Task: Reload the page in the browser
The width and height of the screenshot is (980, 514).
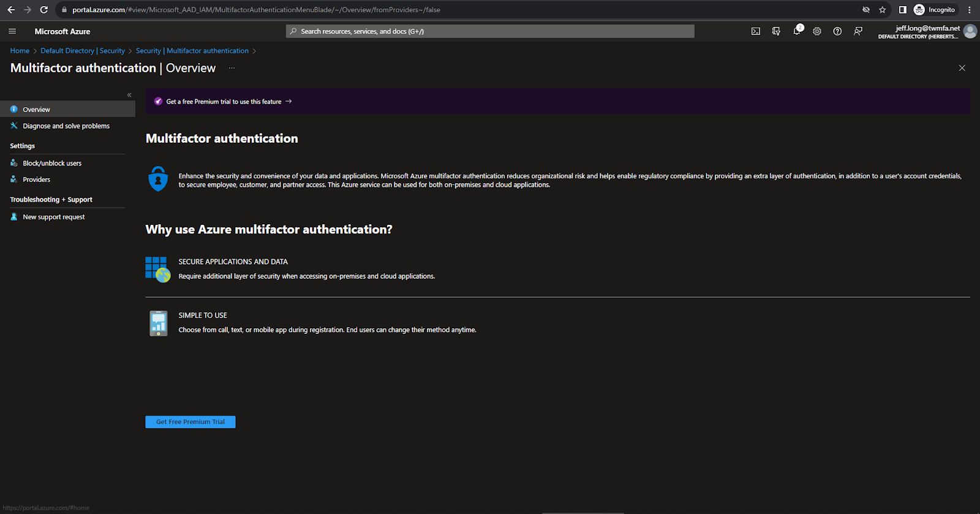Action: pyautogui.click(x=43, y=10)
